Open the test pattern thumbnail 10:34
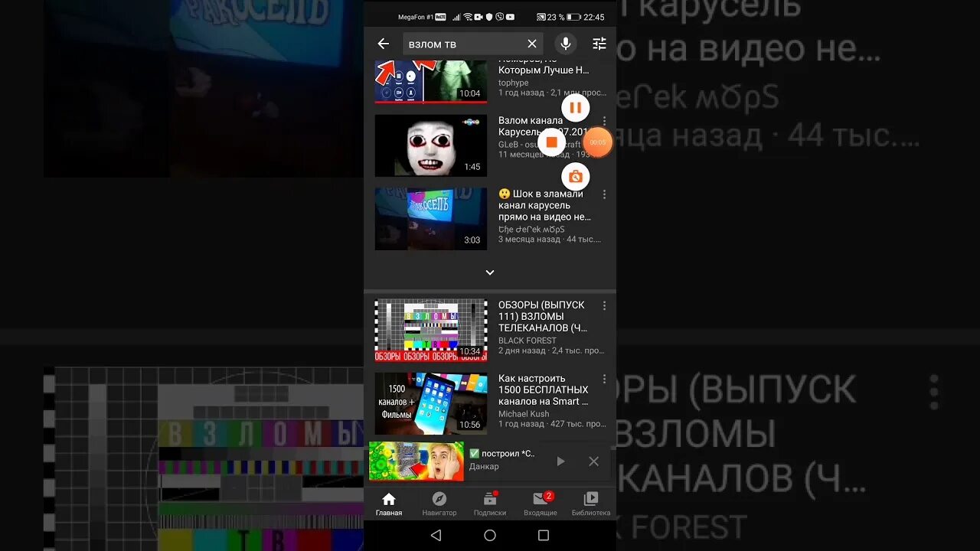Screen dimensions: 980x551 431,330
